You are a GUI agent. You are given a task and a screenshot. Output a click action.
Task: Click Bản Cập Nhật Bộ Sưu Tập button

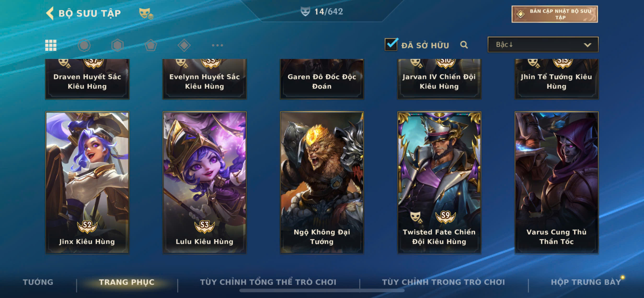(x=554, y=14)
